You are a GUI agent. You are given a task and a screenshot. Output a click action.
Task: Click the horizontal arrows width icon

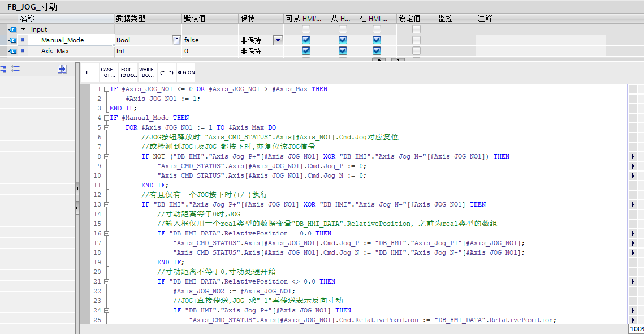point(62,69)
